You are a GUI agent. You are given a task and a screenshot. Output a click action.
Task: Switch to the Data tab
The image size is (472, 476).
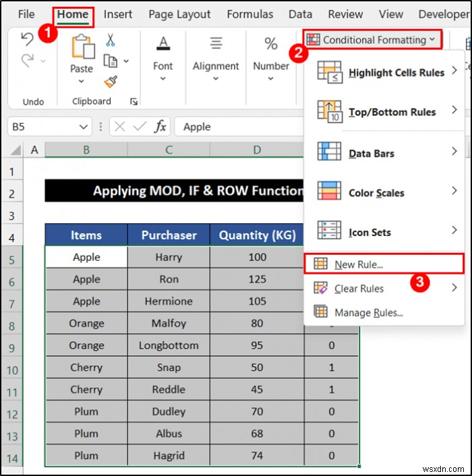point(300,14)
